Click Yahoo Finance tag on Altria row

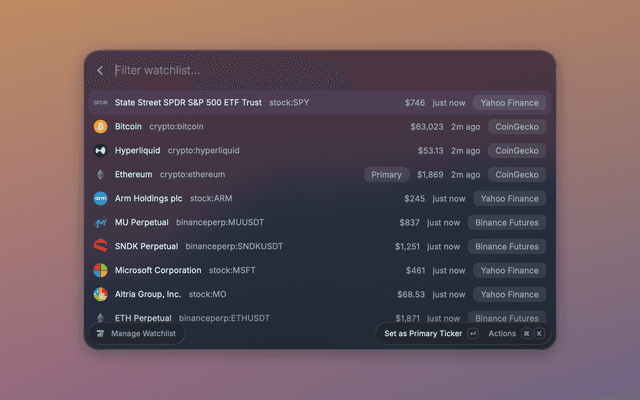(509, 294)
